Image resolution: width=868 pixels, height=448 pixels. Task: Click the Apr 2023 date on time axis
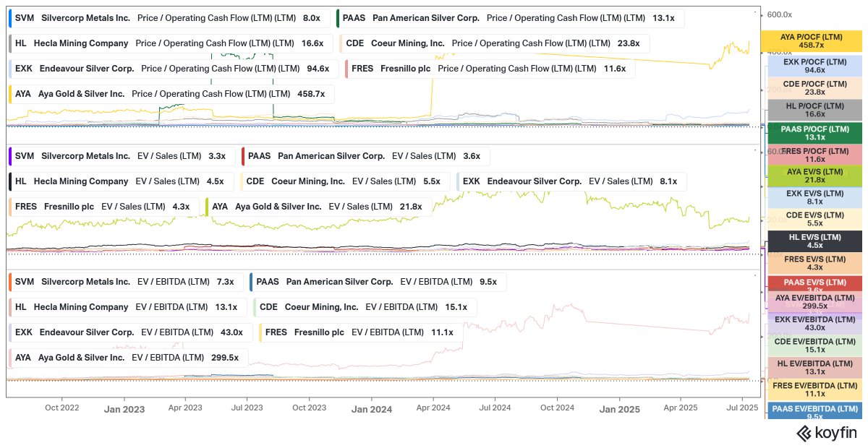tap(185, 408)
